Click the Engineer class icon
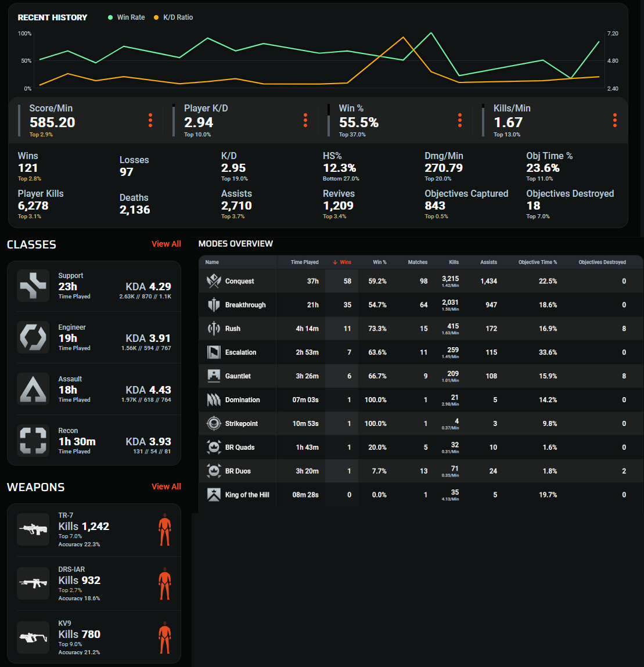The width and height of the screenshot is (644, 667). (x=33, y=337)
